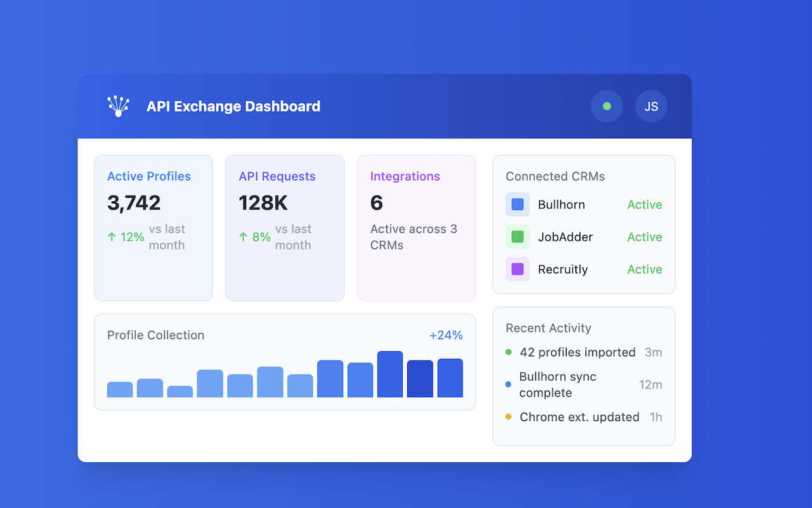Click the Recent Activity heading
The image size is (812, 508).
[x=548, y=328]
